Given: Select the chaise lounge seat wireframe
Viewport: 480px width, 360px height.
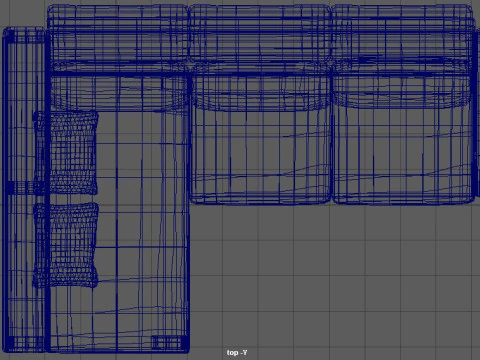Looking at the screenshot, I should click(x=119, y=213).
